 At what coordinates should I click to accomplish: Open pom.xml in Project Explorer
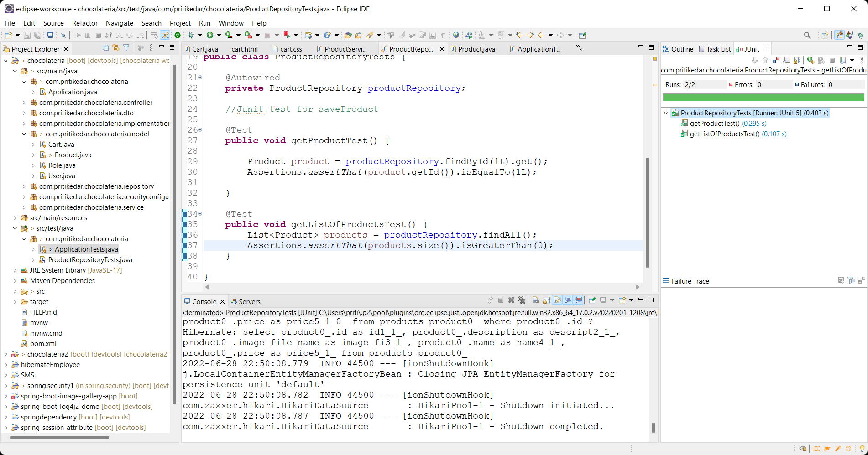(43, 344)
